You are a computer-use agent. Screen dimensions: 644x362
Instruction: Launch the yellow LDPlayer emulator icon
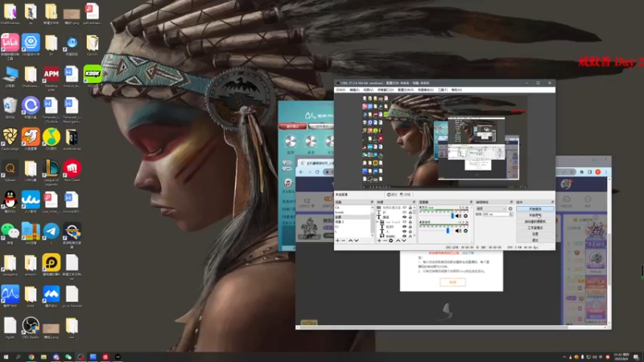click(51, 265)
